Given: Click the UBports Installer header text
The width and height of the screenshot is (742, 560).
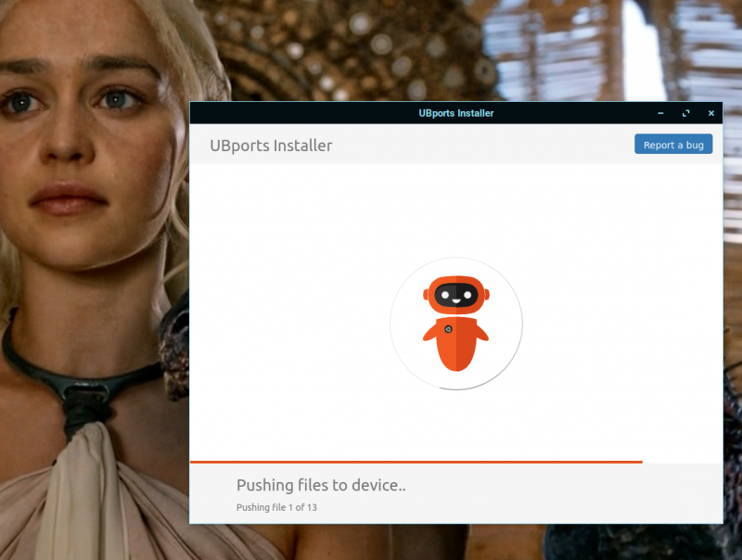Looking at the screenshot, I should coord(271,146).
